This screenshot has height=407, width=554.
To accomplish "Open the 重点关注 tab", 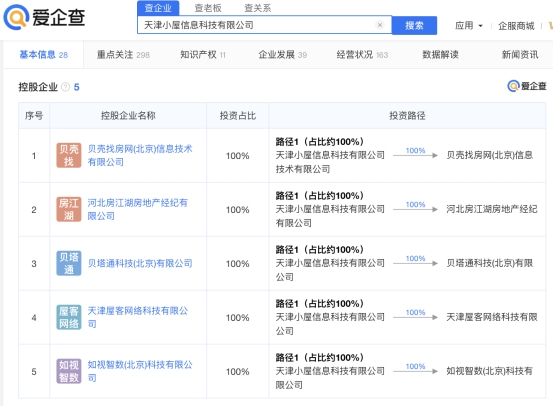I will [123, 54].
